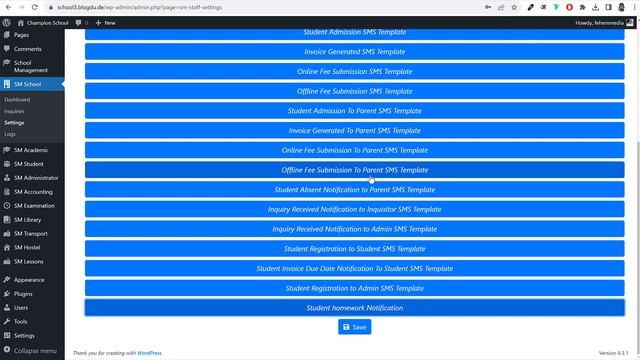Go to the Inquiries submenu
The width and height of the screenshot is (640, 360).
[x=14, y=111]
